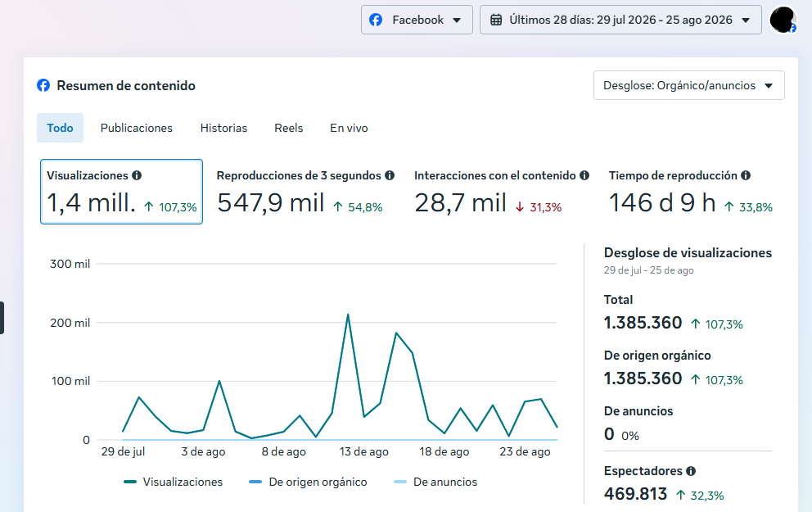Switch to the Publicaciones tab

[136, 128]
